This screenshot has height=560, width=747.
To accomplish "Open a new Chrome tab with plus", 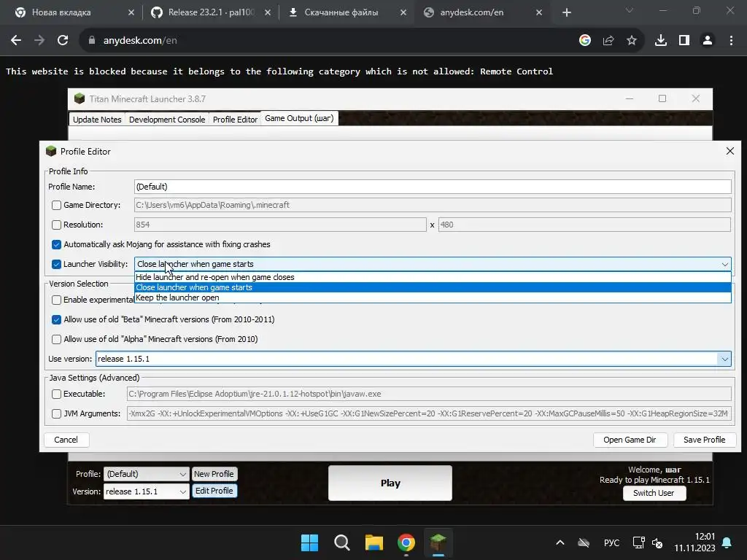I will 566,12.
